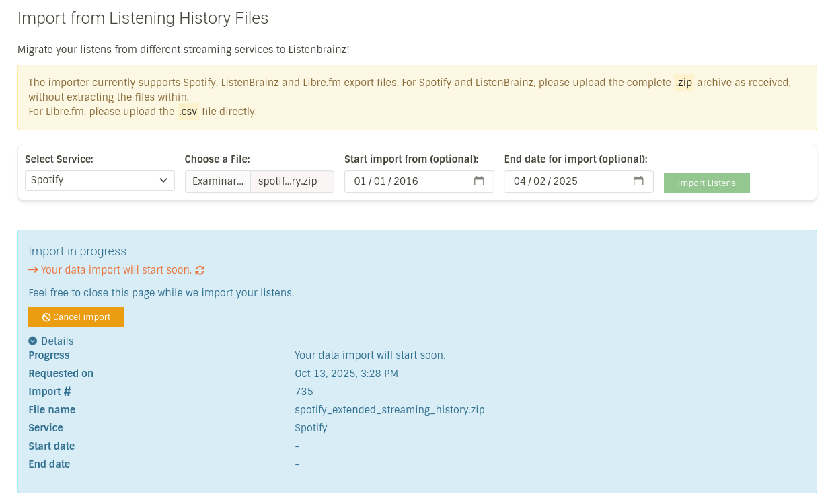The image size is (828, 504).
Task: Open the start date calendar picker icon
Action: [x=479, y=181]
